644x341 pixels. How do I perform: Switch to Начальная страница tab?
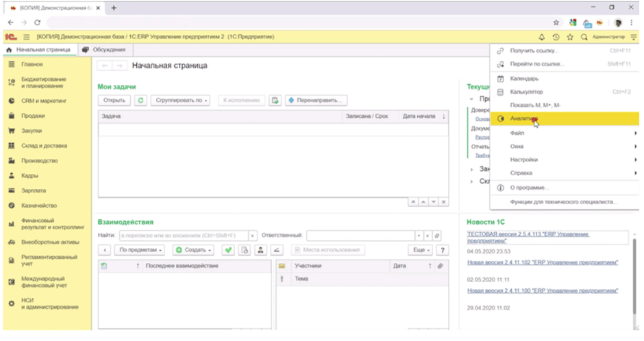39,50
